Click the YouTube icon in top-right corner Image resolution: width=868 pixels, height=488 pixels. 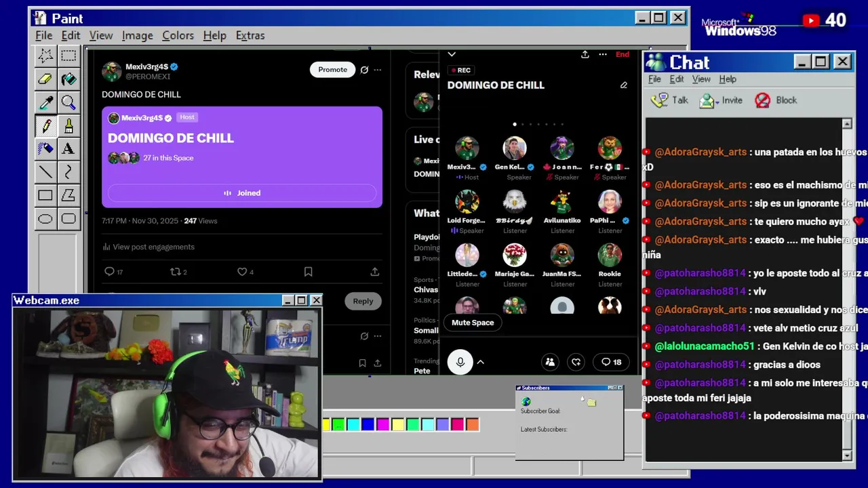[x=810, y=21]
